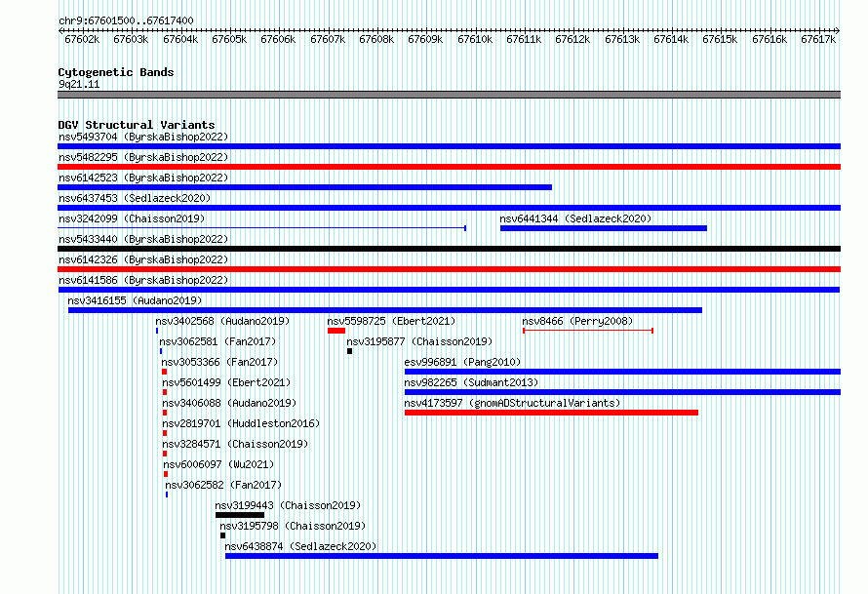
Task: Click the red bar under nsv5482295
Action: (449, 167)
